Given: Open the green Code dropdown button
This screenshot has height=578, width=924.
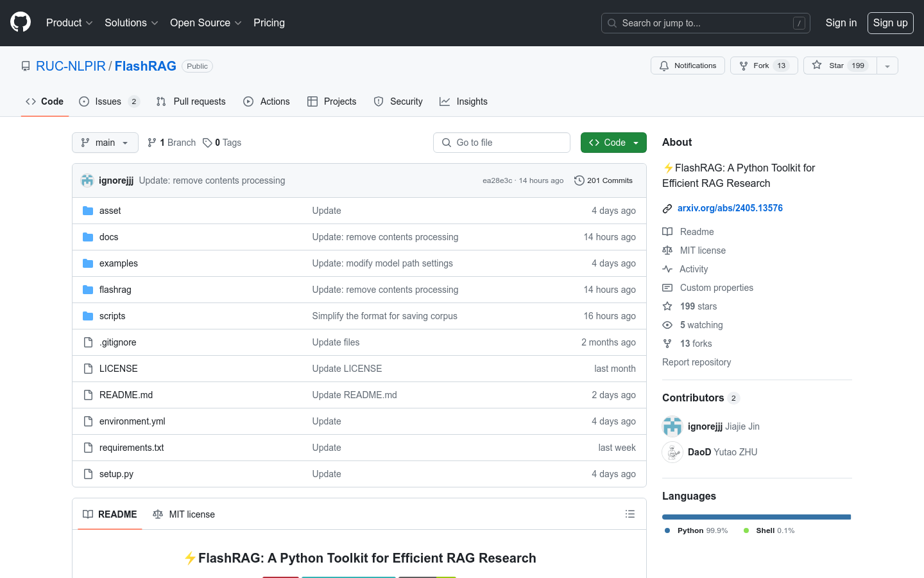Looking at the screenshot, I should [613, 143].
